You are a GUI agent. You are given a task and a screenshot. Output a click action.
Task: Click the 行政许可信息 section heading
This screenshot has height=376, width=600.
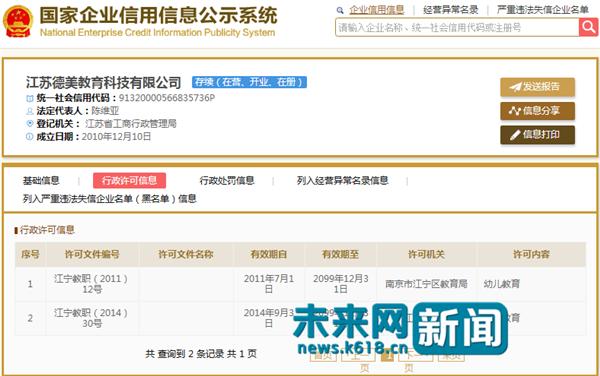pos(47,230)
